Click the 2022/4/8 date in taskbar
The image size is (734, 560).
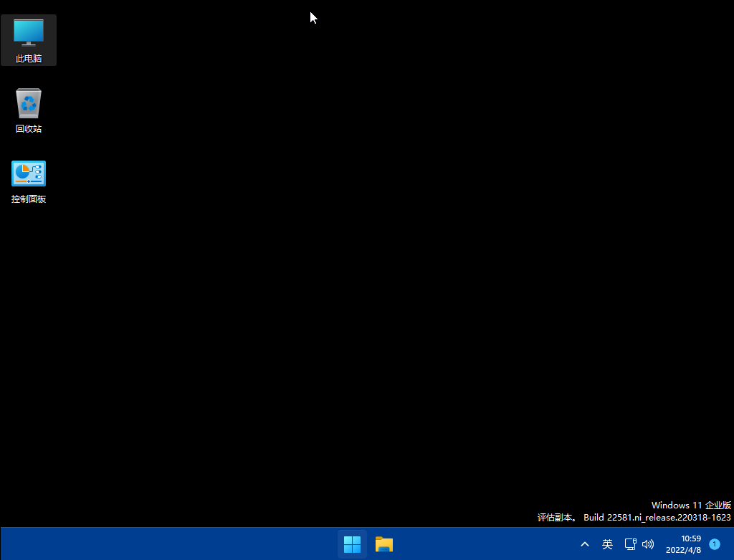point(683,550)
